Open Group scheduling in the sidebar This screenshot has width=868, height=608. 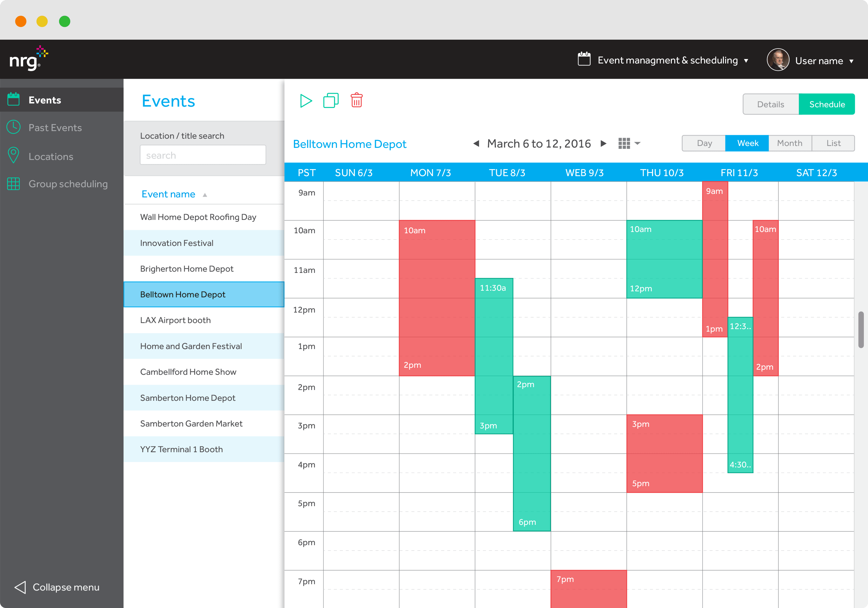coord(62,184)
